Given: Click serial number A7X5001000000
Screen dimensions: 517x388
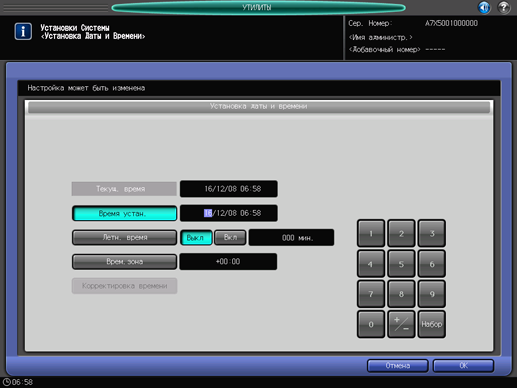Looking at the screenshot, I should [x=451, y=23].
